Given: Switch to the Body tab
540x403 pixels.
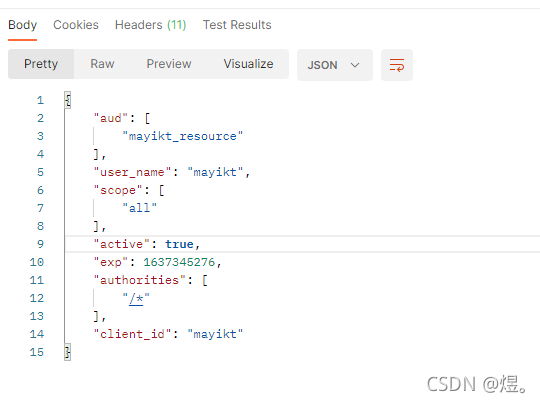Looking at the screenshot, I should [x=22, y=25].
